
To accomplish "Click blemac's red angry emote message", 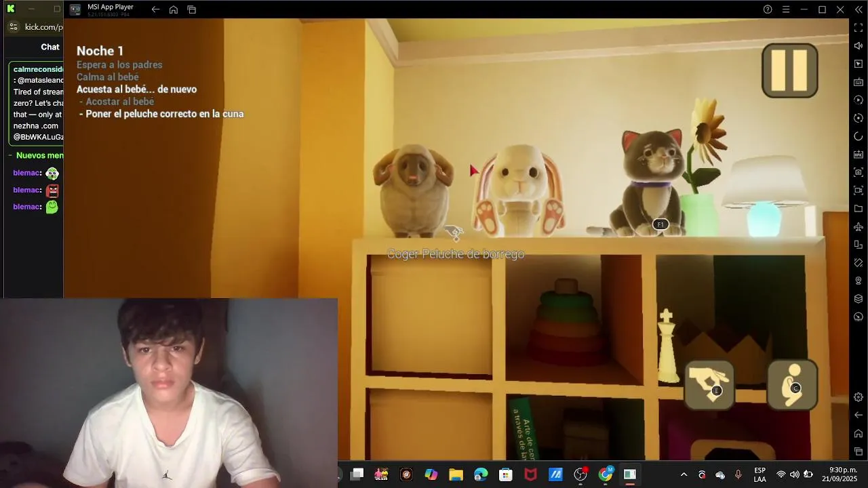I will point(52,190).
